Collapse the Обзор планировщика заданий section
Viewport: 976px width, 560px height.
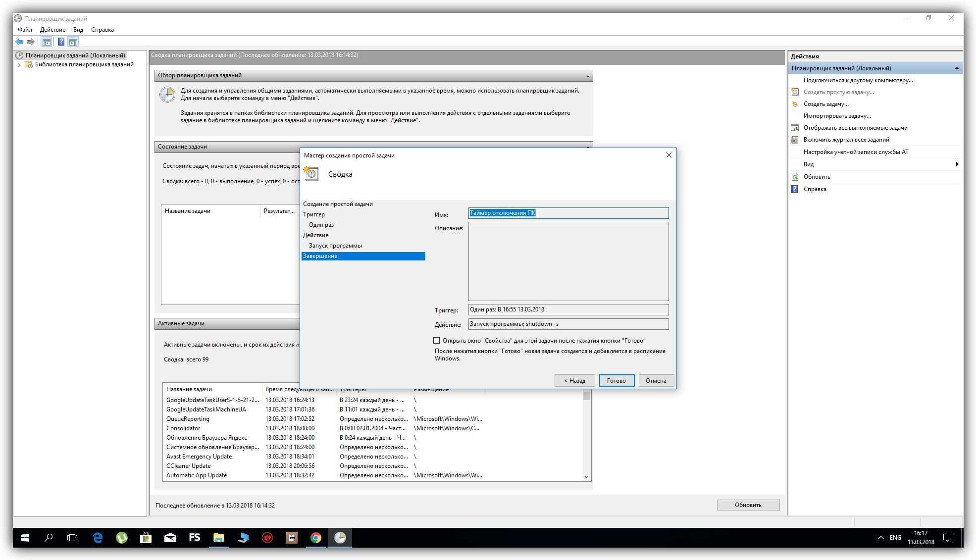(x=587, y=76)
